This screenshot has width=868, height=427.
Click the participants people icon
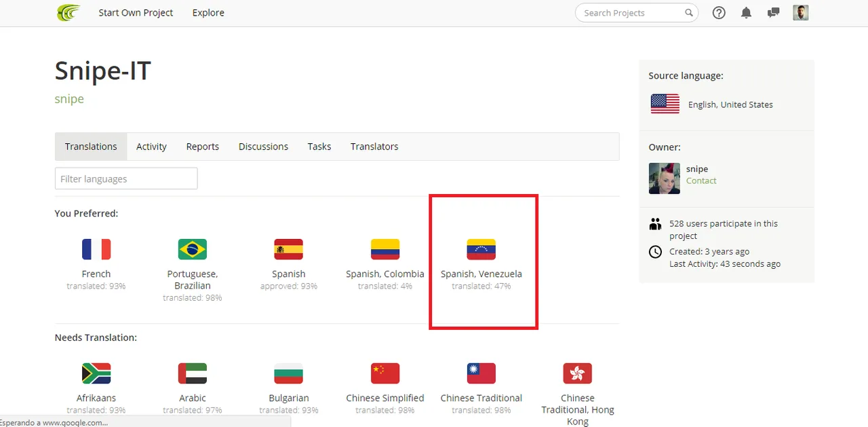[x=655, y=223]
